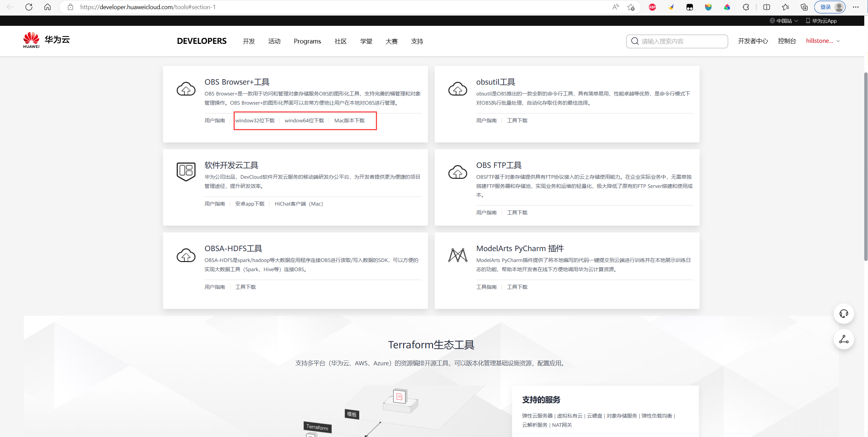Click the obsutil cloud icon
Viewport: 868px width, 437px height.
pos(458,88)
